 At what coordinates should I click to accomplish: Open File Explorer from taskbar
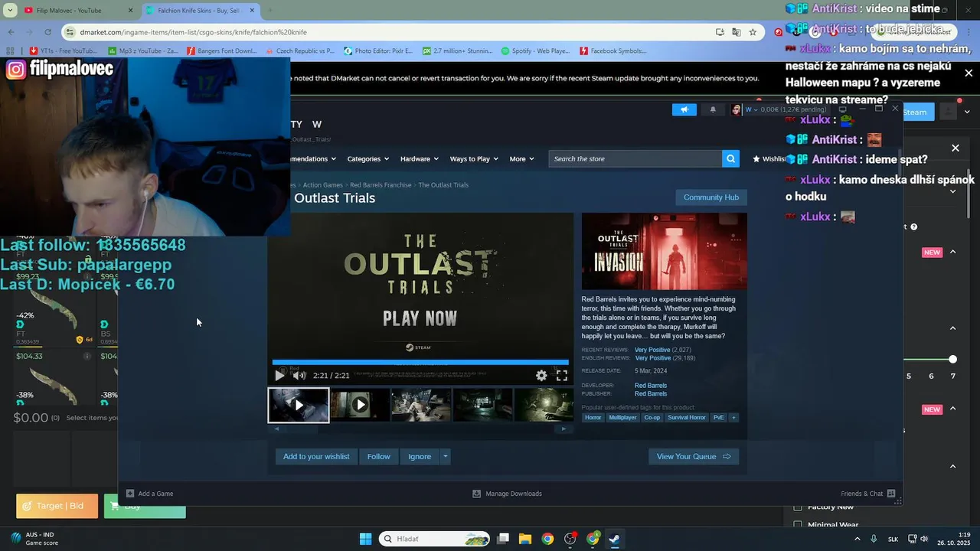click(525, 539)
